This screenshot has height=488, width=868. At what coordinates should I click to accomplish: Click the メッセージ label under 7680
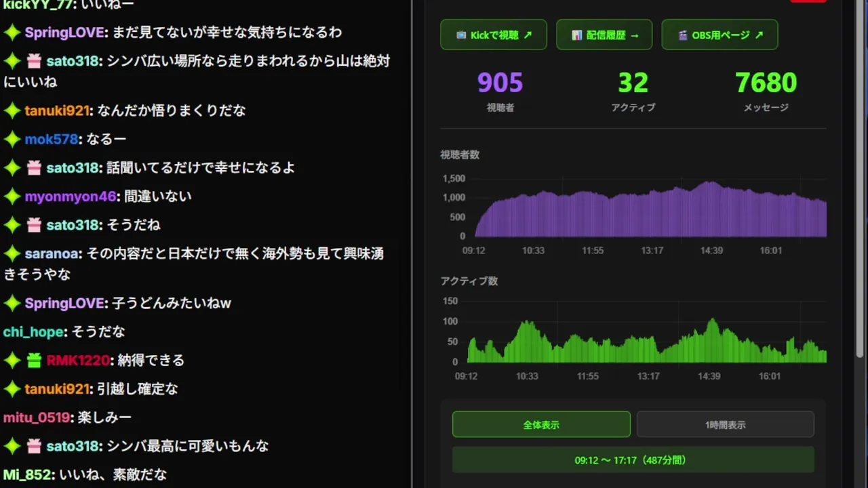coord(766,108)
